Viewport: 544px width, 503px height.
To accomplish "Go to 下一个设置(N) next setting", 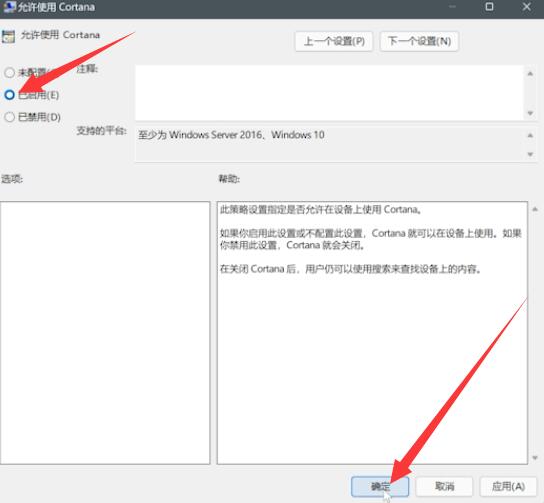I will 419,41.
